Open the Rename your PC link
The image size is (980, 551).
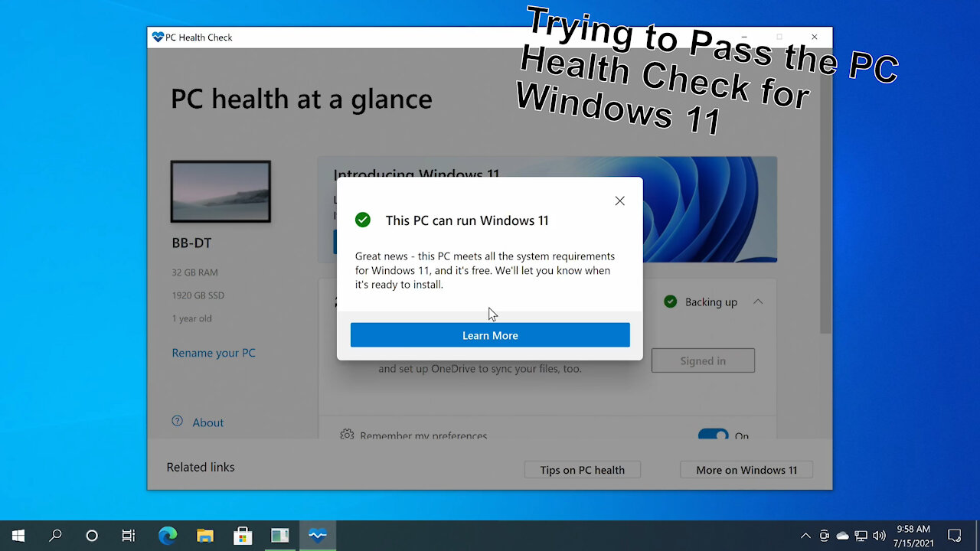click(214, 353)
